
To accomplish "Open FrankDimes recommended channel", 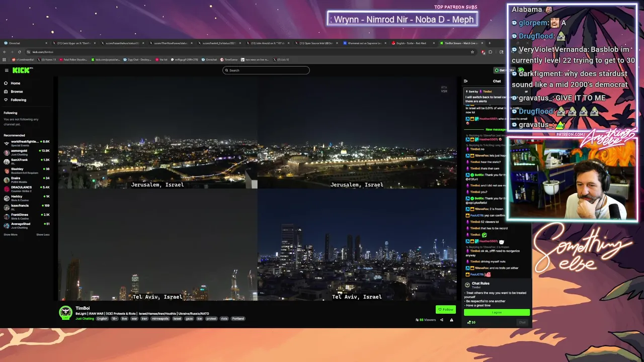I will (x=26, y=216).
